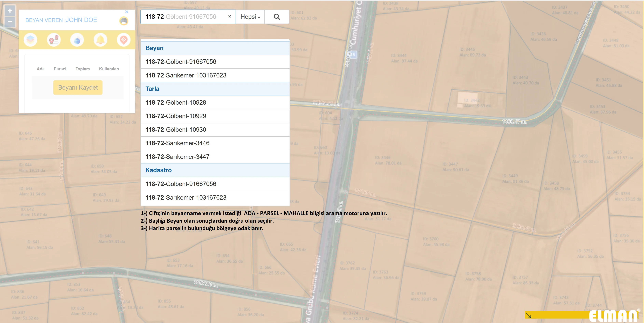Click the arrow icon near ELMAN logo
644x323 pixels.
pos(528,315)
